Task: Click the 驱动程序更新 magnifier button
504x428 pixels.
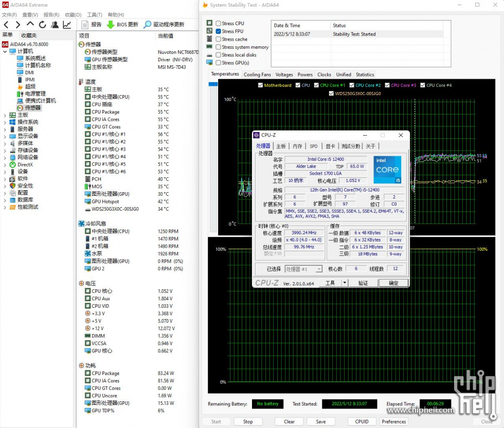Action: (164, 25)
